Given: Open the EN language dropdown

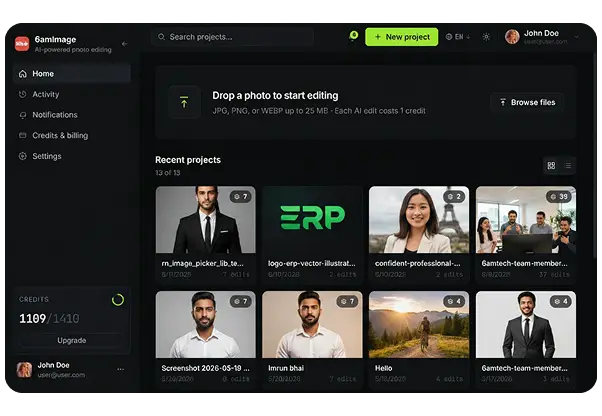Looking at the screenshot, I should tap(458, 37).
